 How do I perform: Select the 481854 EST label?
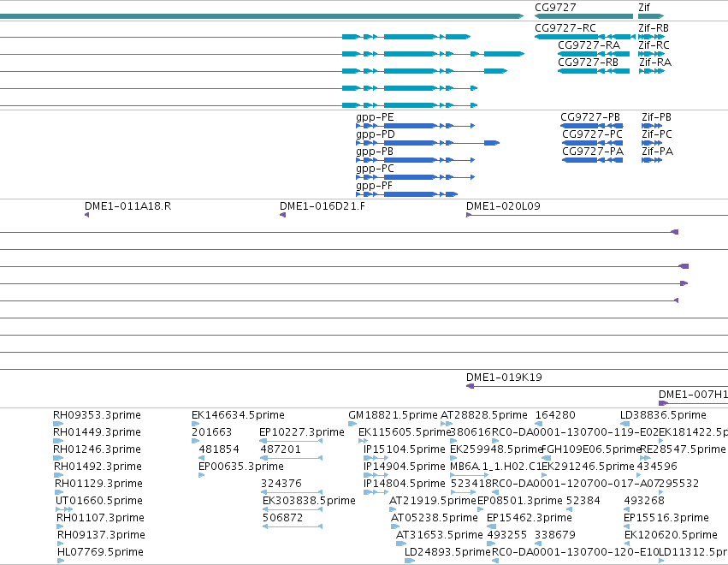(219, 449)
